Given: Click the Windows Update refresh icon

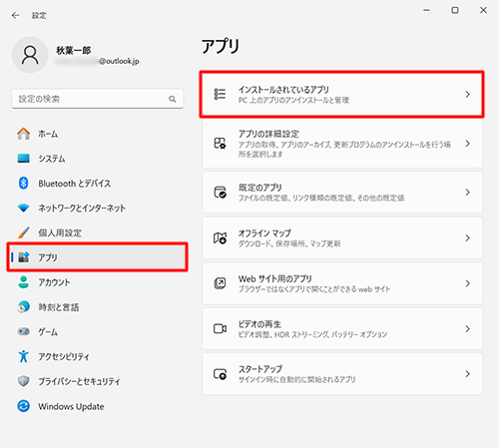Looking at the screenshot, I should 23,406.
